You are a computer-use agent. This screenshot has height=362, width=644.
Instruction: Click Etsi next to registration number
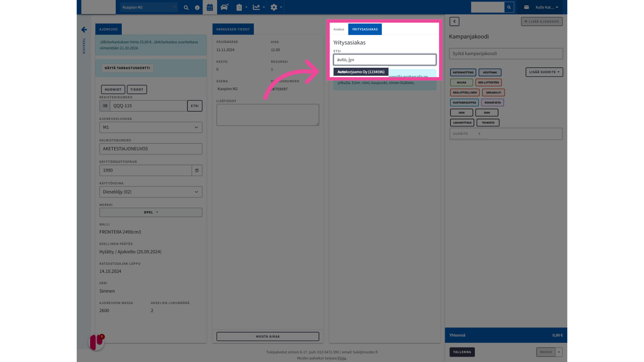pos(195,106)
